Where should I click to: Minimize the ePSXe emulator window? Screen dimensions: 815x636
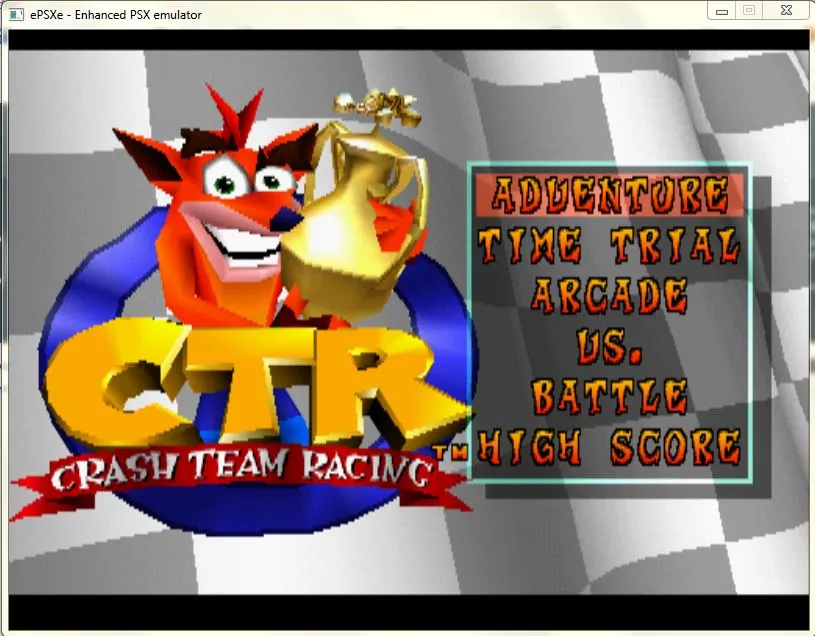click(721, 11)
